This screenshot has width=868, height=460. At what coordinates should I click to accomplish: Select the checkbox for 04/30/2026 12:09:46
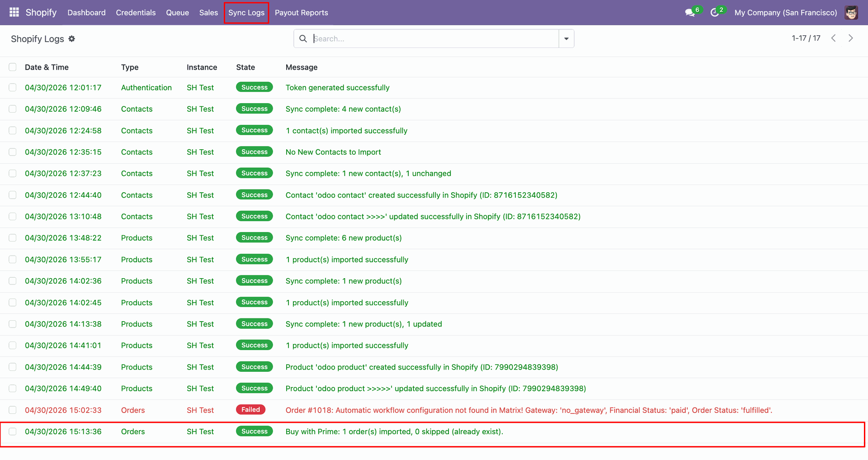(x=13, y=109)
